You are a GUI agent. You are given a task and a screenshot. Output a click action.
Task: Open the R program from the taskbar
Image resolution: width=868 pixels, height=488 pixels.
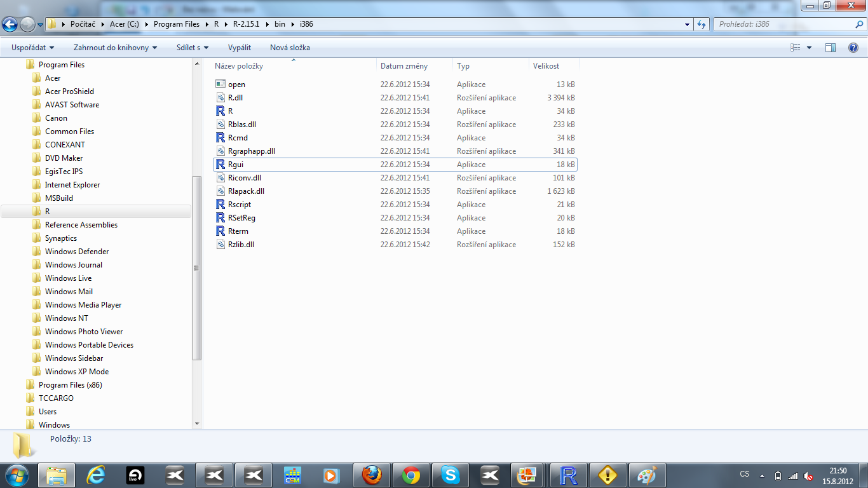coord(568,475)
